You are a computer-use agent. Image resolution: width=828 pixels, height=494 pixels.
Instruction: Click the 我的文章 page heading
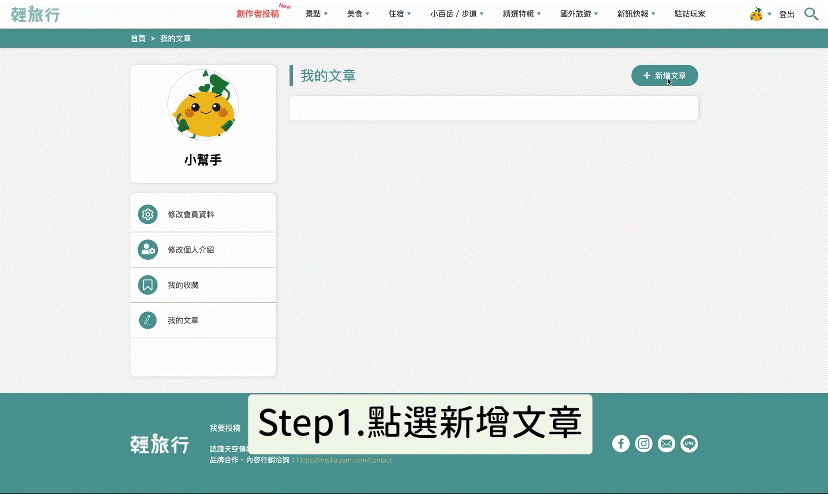[x=328, y=76]
